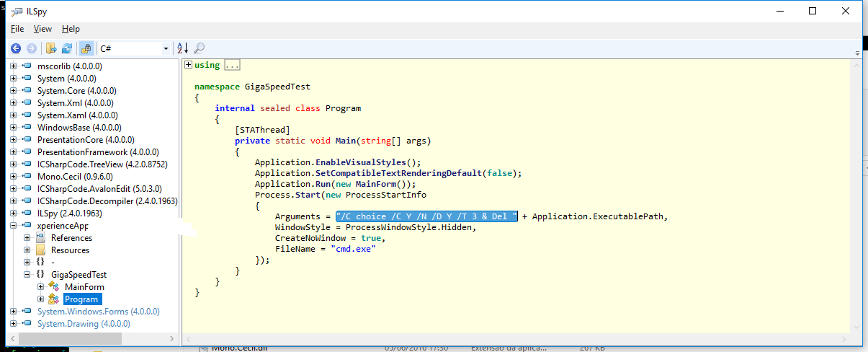Click the mscorlib assembly icon

click(x=27, y=66)
